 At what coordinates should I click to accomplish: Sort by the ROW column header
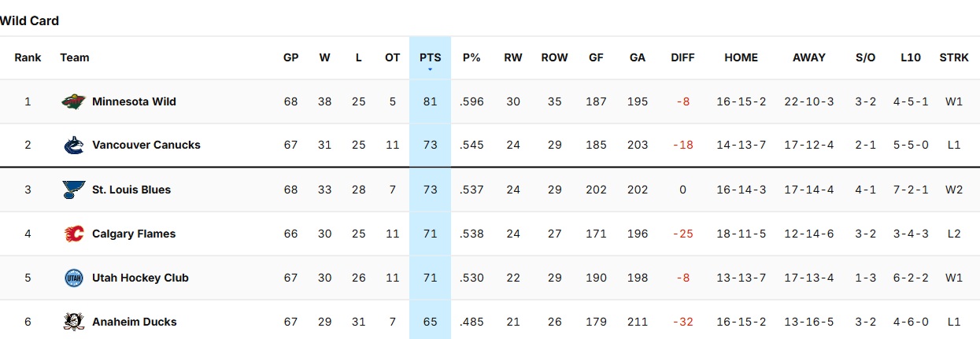tap(555, 57)
